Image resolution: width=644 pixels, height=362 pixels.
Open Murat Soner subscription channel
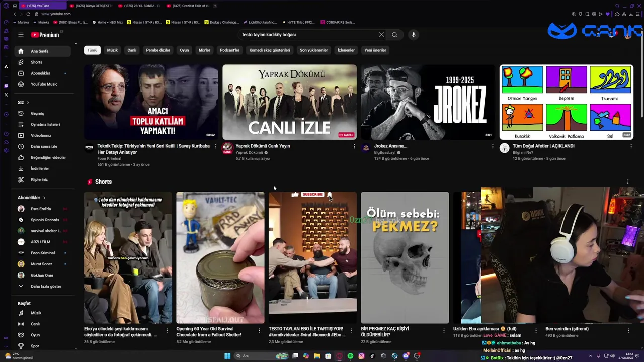[x=42, y=264]
